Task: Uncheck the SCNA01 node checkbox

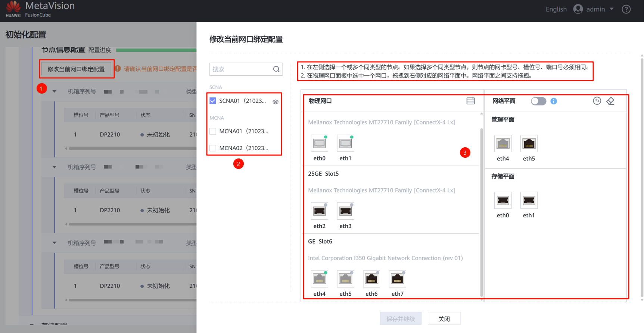Action: 213,101
